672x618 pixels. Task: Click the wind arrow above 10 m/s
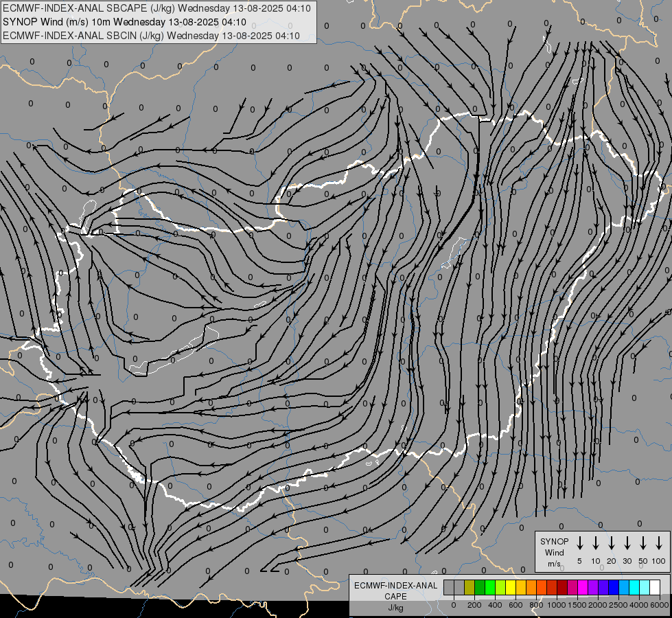[595, 542]
